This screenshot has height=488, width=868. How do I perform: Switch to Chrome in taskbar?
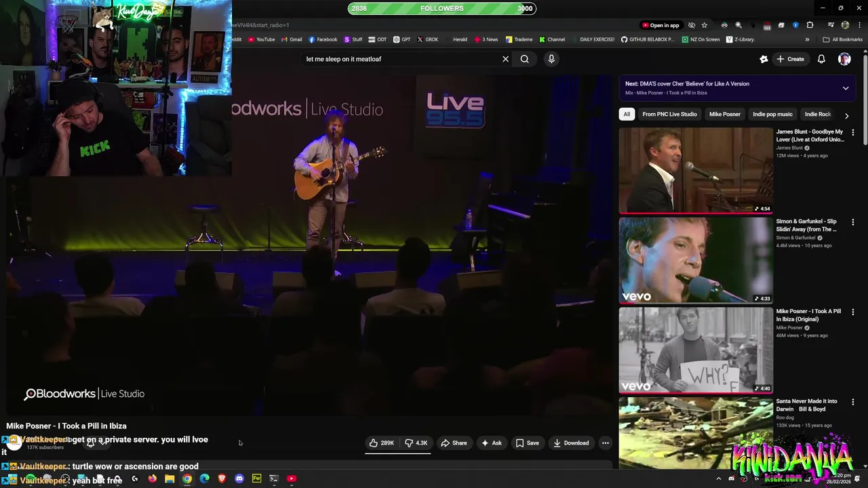(x=187, y=479)
